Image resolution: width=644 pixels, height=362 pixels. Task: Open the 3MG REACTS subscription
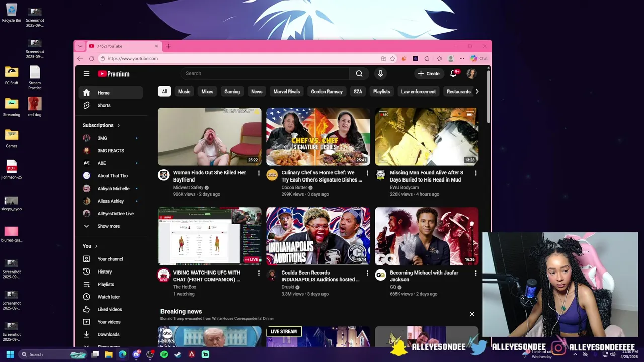point(111,151)
